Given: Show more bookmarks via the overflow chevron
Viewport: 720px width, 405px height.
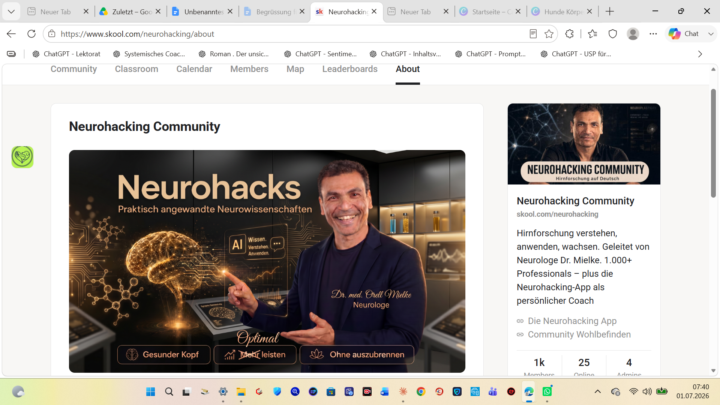Looking at the screenshot, I should tap(700, 54).
